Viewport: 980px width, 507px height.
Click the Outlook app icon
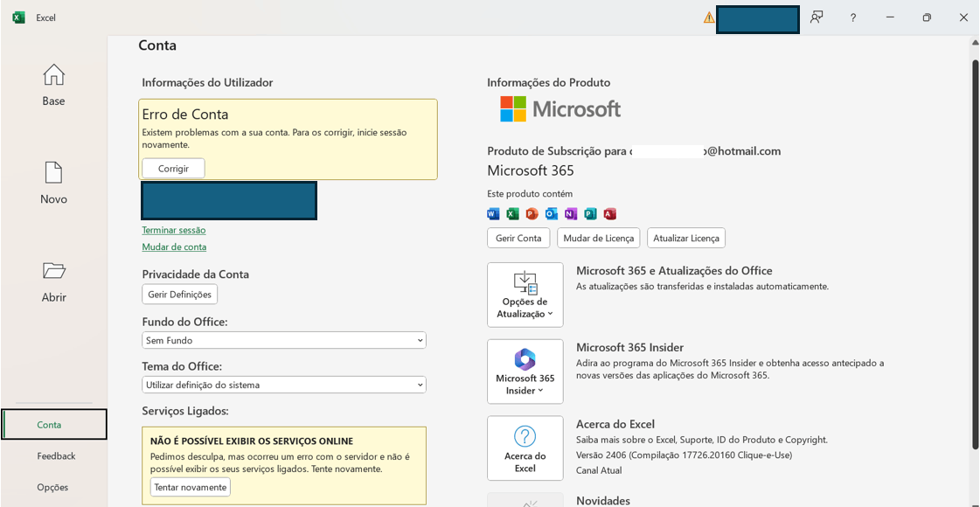[x=552, y=214]
